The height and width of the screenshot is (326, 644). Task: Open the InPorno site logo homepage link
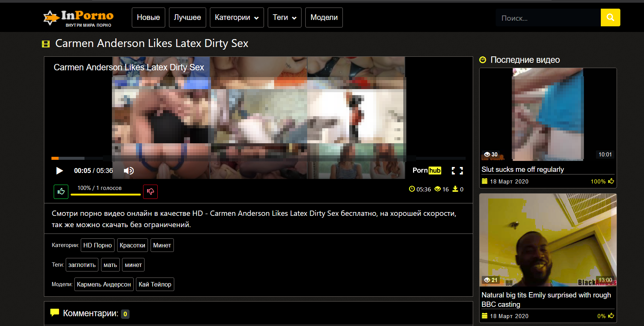coord(78,18)
